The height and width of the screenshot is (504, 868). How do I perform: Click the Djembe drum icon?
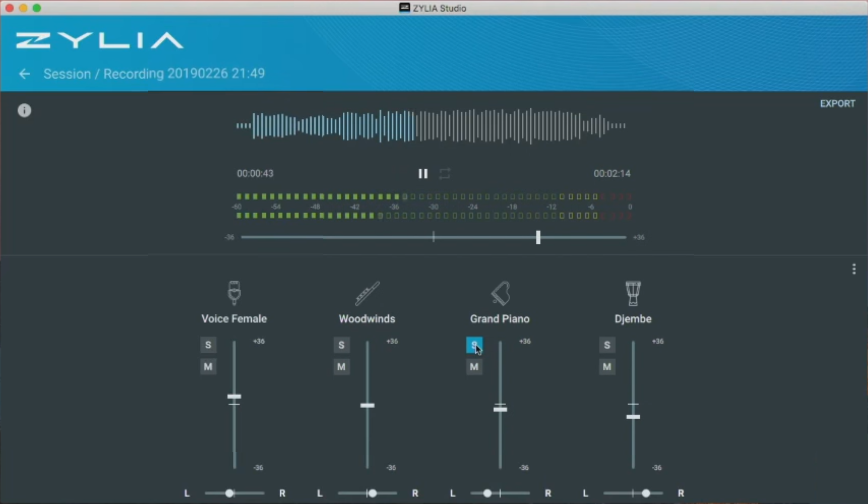[633, 293]
